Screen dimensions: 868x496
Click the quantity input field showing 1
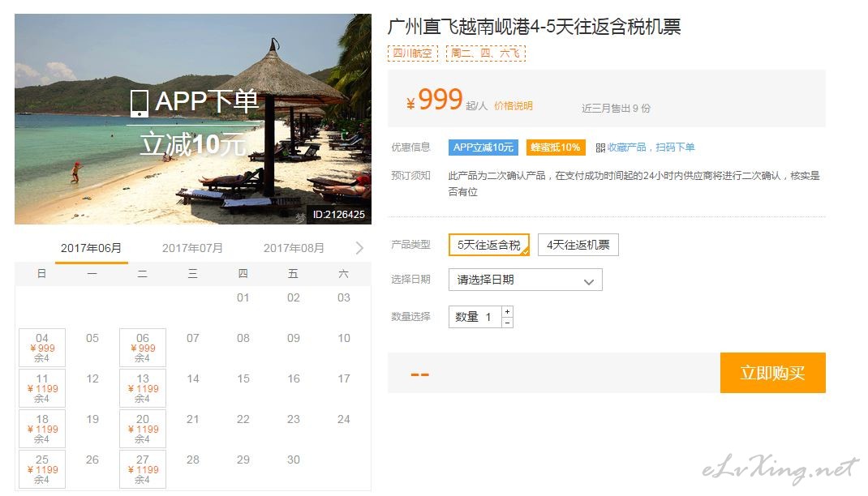(x=475, y=317)
